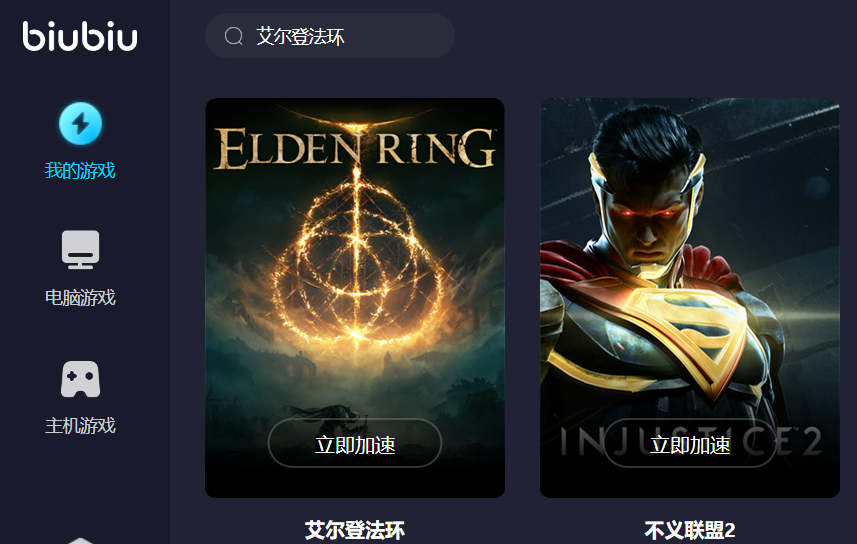Select the 主机游戏 gamepad icon

point(80,379)
